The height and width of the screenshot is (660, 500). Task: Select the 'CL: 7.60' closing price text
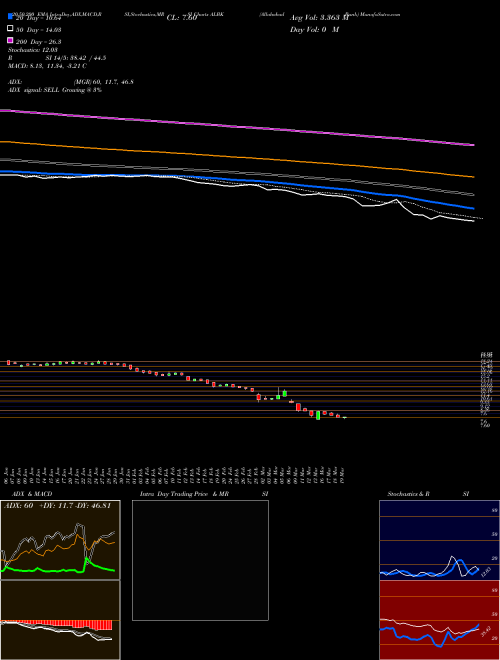click(182, 18)
